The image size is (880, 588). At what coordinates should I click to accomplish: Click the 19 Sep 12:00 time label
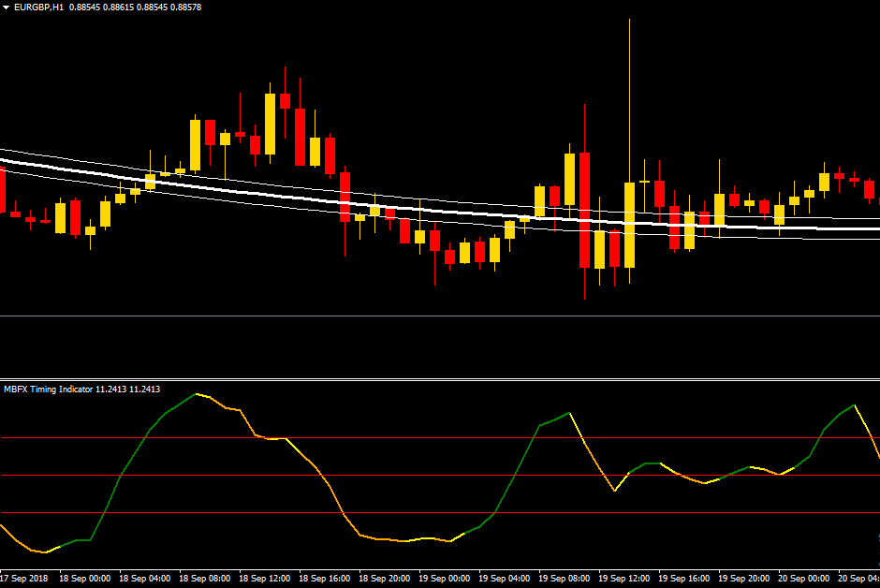click(623, 578)
